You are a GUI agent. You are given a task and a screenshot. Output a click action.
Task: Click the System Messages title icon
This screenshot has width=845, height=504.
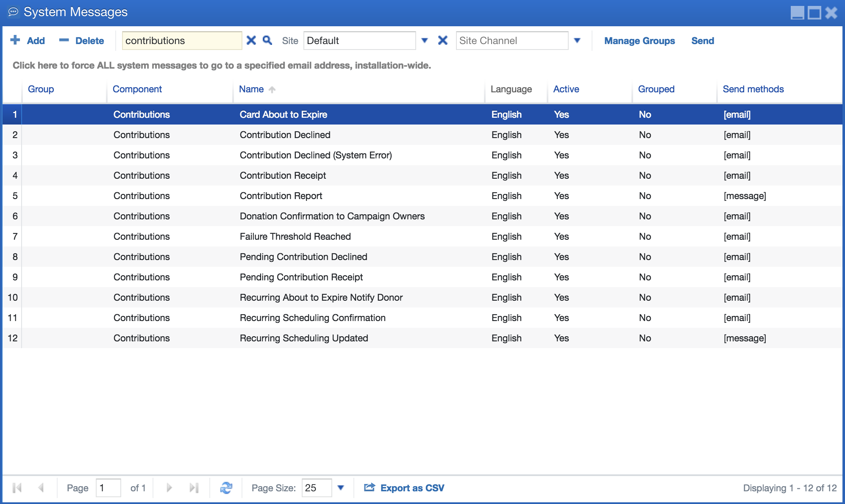(13, 12)
